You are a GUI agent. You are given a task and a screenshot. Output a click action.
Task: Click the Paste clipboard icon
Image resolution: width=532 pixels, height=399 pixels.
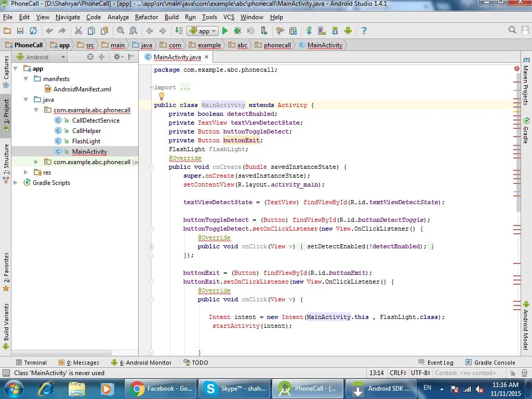(x=104, y=31)
